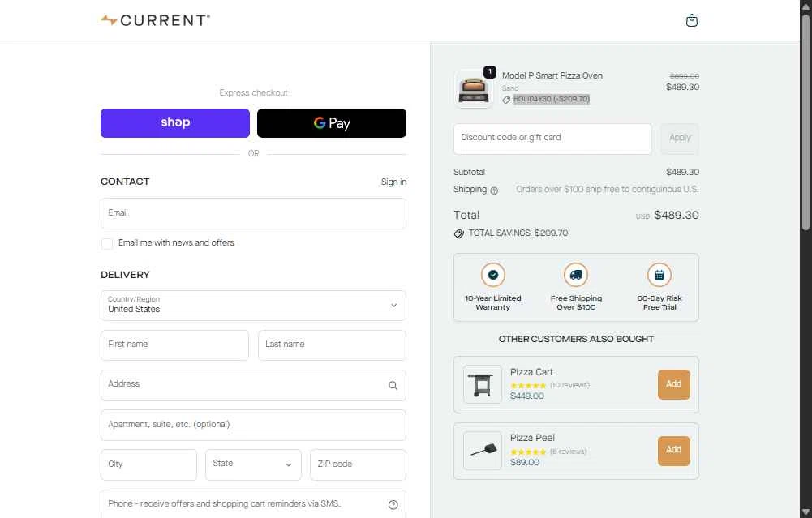812x518 pixels.
Task: Click the City input field
Action: coord(148,464)
